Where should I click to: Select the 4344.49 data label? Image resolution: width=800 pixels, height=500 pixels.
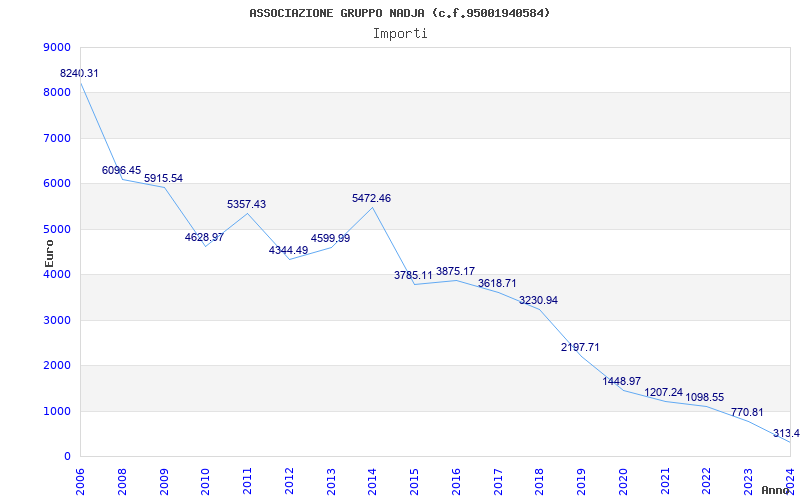tap(288, 251)
